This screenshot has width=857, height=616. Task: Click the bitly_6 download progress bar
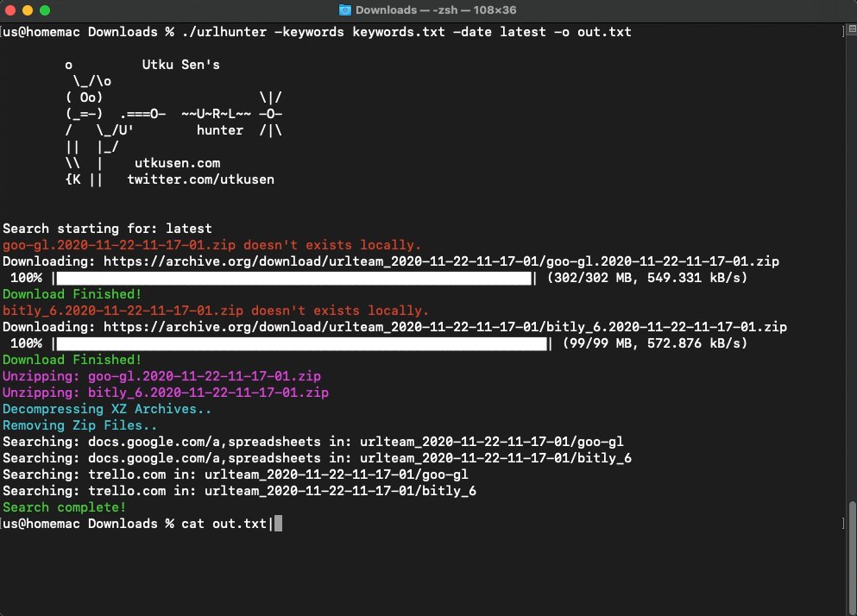(x=302, y=343)
